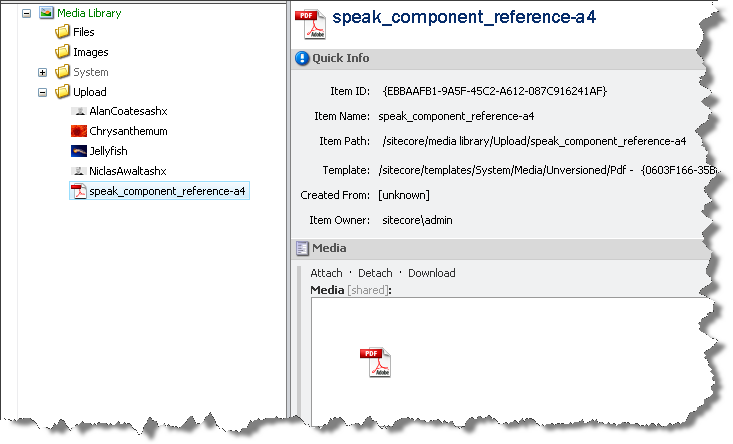Click the large PDF icon in header
Viewport: 733px width, 444px height.
coord(309,21)
